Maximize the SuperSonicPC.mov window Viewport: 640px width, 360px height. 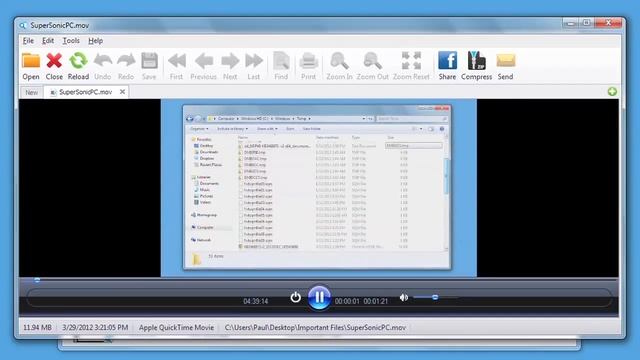pyautogui.click(x=587, y=23)
